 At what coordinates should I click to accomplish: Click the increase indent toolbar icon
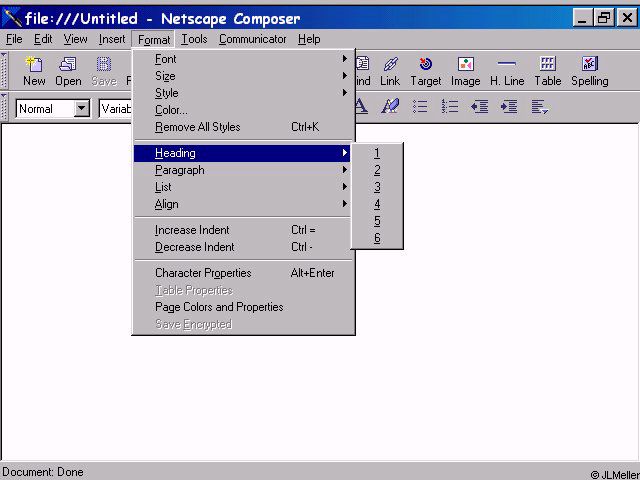coord(509,107)
